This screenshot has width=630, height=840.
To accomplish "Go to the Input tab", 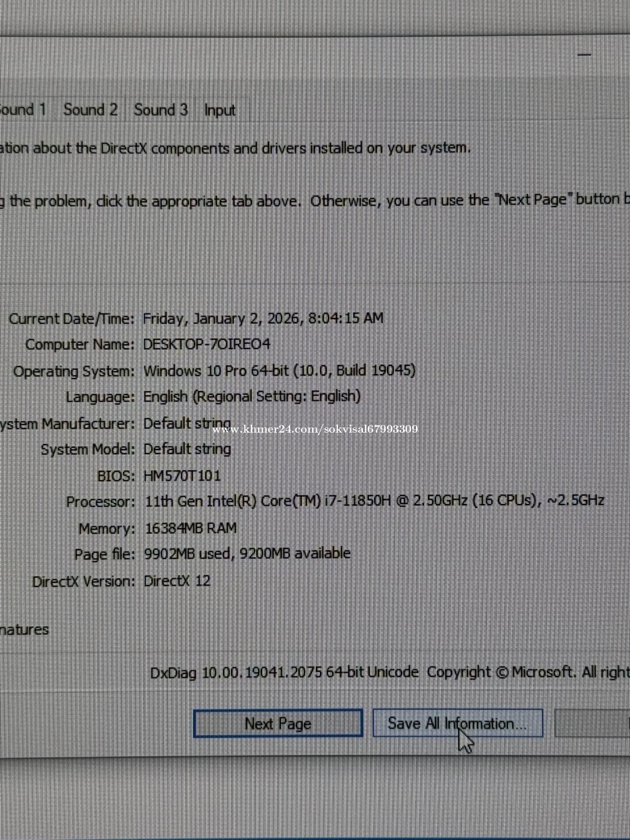I will pos(220,110).
